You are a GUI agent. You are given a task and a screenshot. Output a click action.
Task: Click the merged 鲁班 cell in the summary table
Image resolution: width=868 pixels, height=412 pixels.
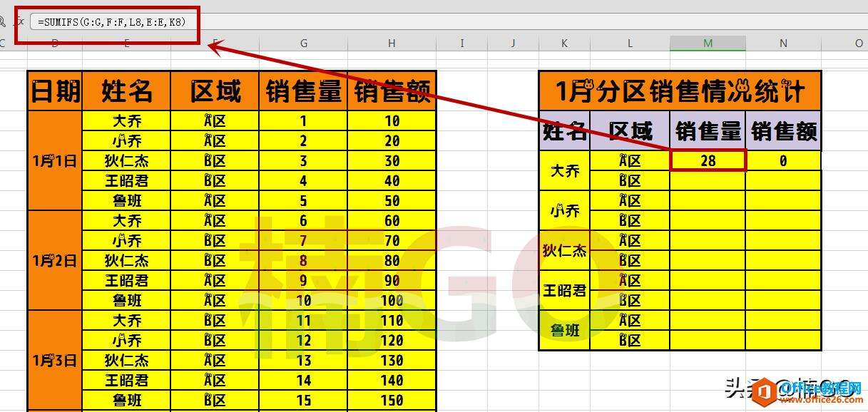[565, 330]
